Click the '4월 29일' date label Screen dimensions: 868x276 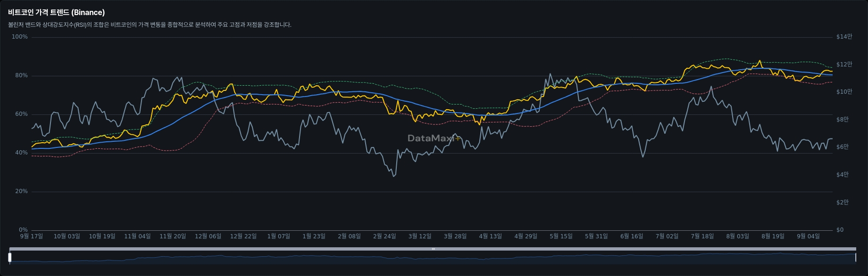(526, 236)
